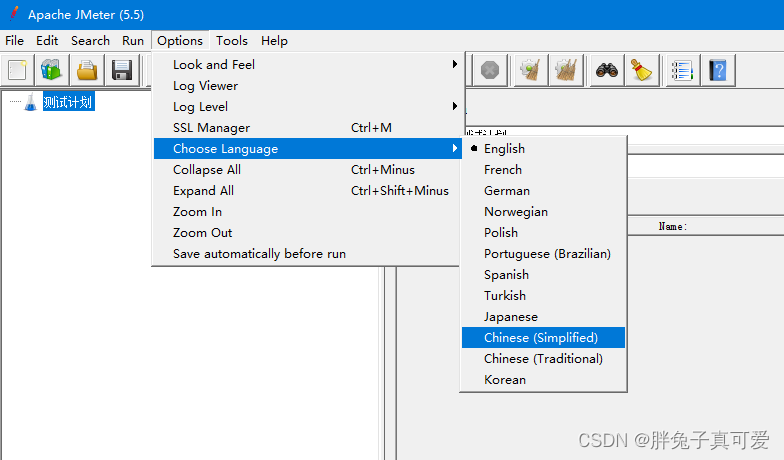
Task: Select Korean language
Action: [x=543, y=380]
